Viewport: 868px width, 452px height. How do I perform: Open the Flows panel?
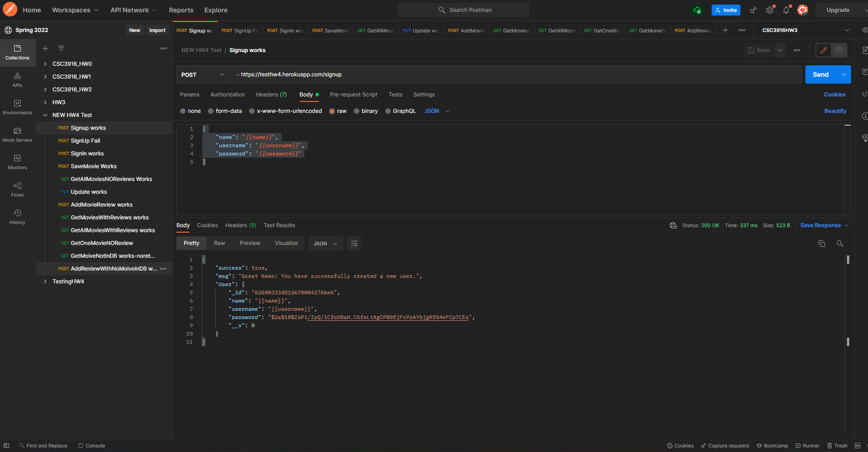pyautogui.click(x=17, y=190)
